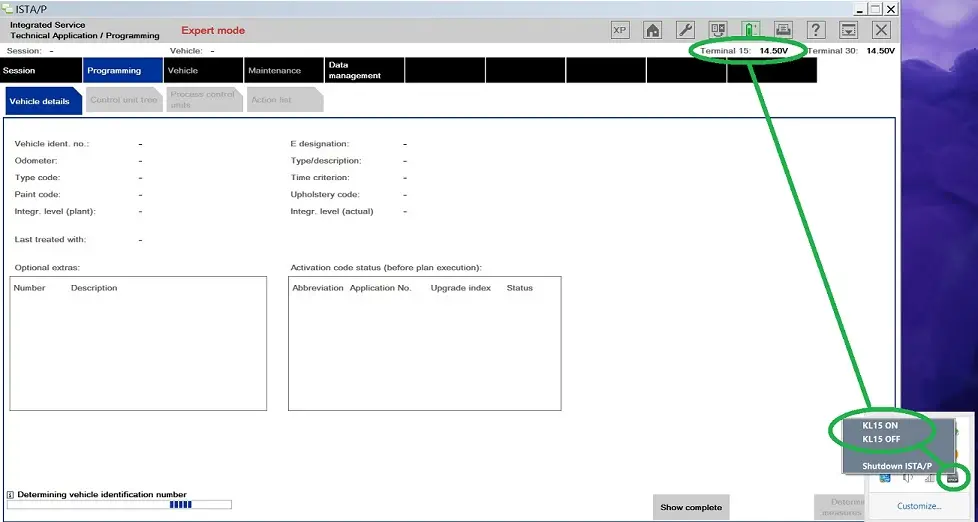Select KL15 ON in tray menu
This screenshot has height=522, width=978.
[x=880, y=425]
